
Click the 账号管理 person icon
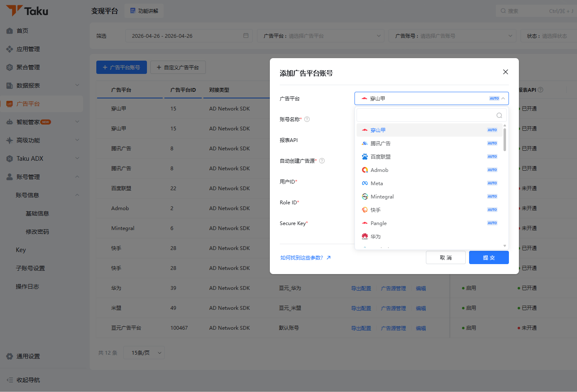[10, 177]
